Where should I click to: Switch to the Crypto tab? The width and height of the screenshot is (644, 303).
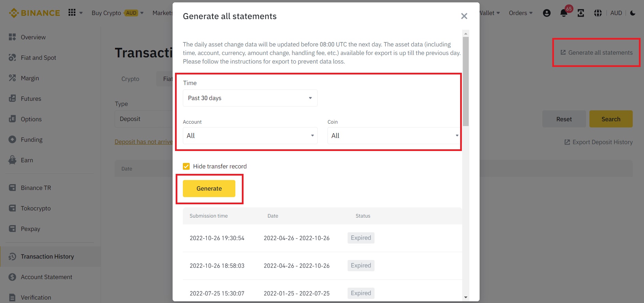pyautogui.click(x=130, y=79)
